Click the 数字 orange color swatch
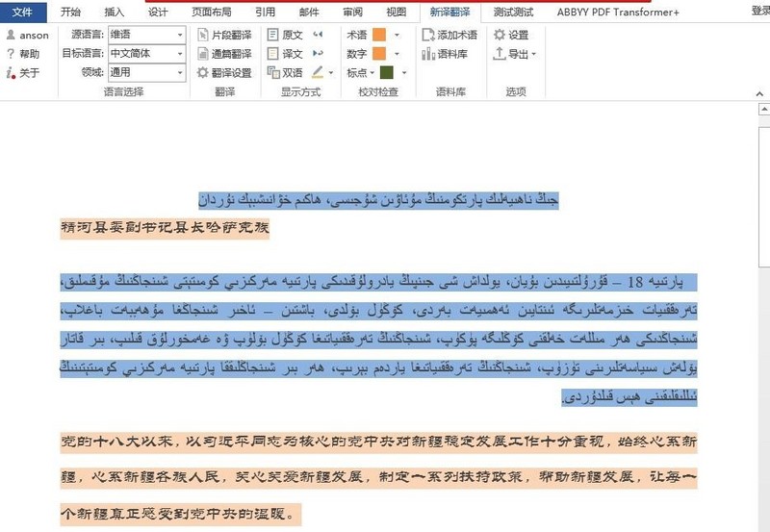Image resolution: width=770 pixels, height=532 pixels. tap(379, 54)
